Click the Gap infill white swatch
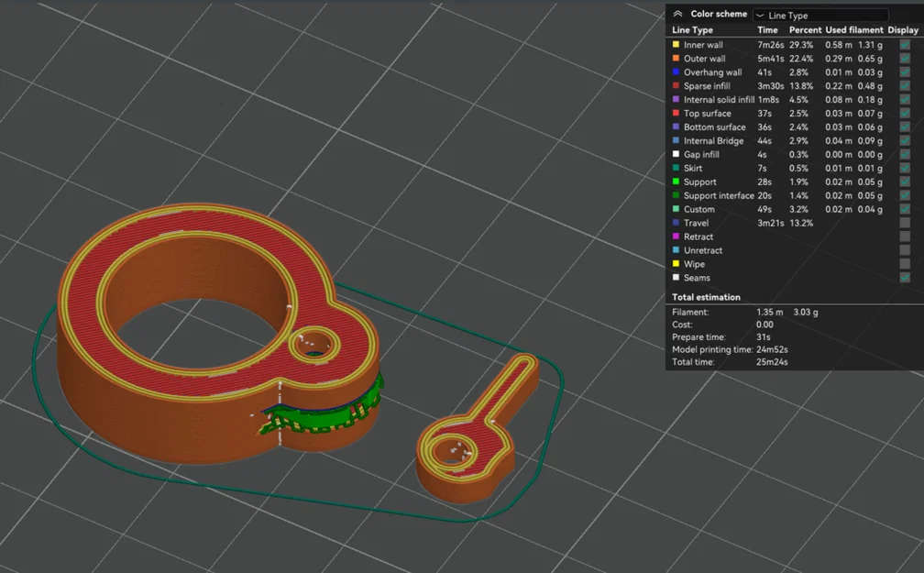Screen dimensions: 924x573 coord(676,154)
